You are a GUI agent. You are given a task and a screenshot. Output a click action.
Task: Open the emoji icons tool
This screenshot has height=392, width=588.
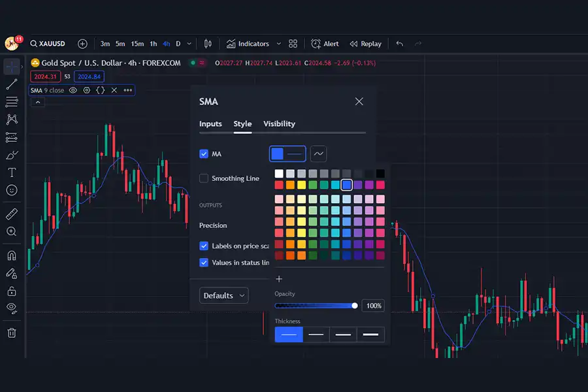pyautogui.click(x=12, y=190)
